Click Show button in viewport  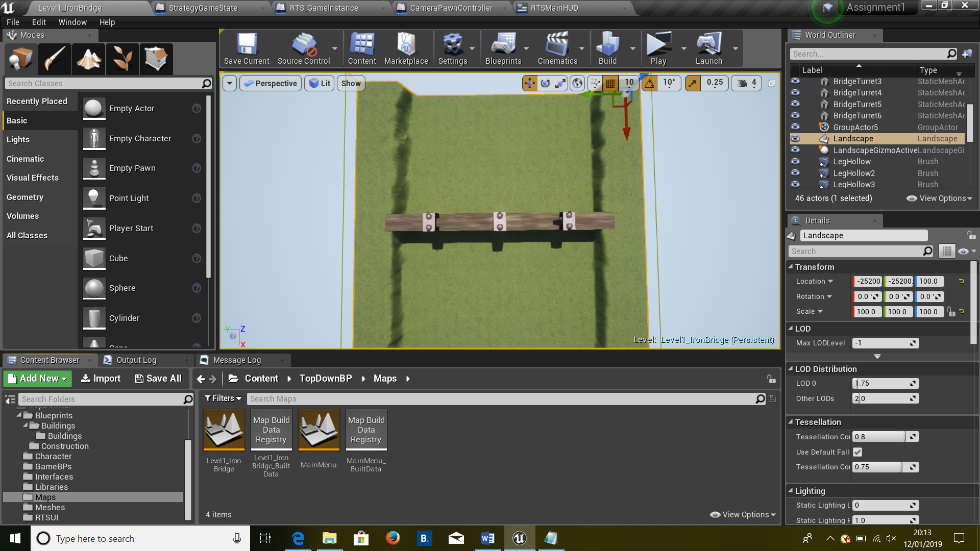click(x=351, y=83)
